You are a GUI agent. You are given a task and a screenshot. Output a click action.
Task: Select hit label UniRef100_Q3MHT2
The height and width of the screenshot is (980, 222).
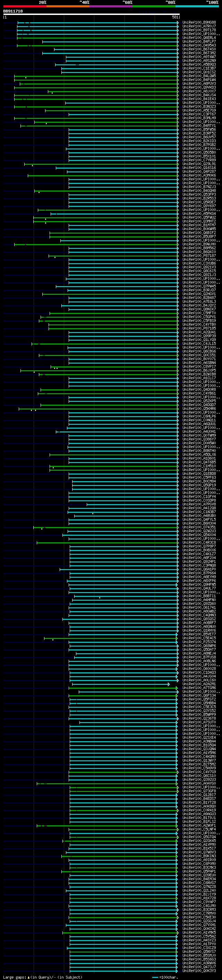click(x=199, y=221)
